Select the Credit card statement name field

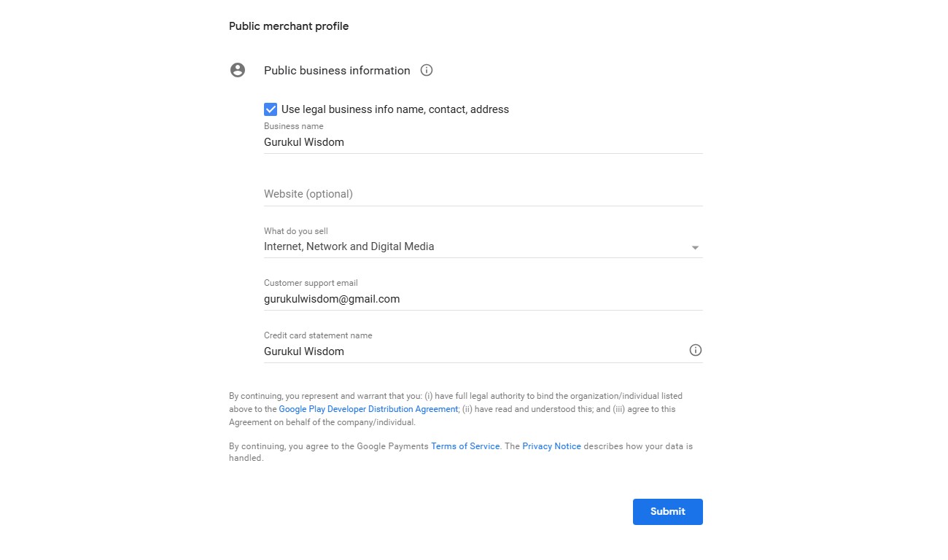pos(474,351)
